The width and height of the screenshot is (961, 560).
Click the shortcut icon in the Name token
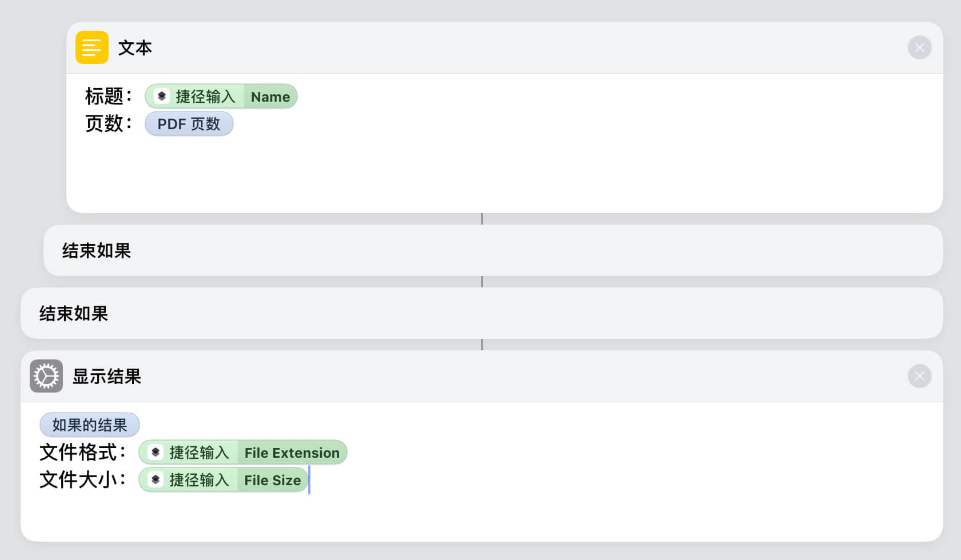(x=162, y=96)
